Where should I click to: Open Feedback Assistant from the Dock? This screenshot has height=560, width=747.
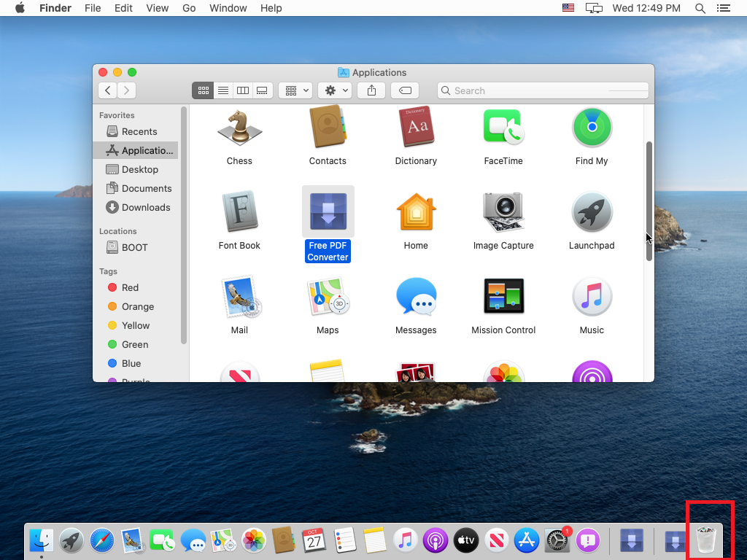click(588, 541)
